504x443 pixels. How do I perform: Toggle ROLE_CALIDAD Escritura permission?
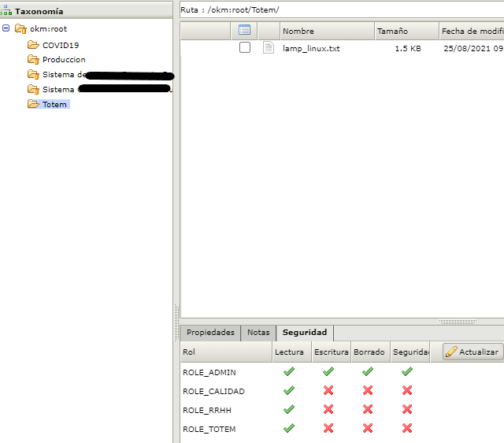[328, 391]
